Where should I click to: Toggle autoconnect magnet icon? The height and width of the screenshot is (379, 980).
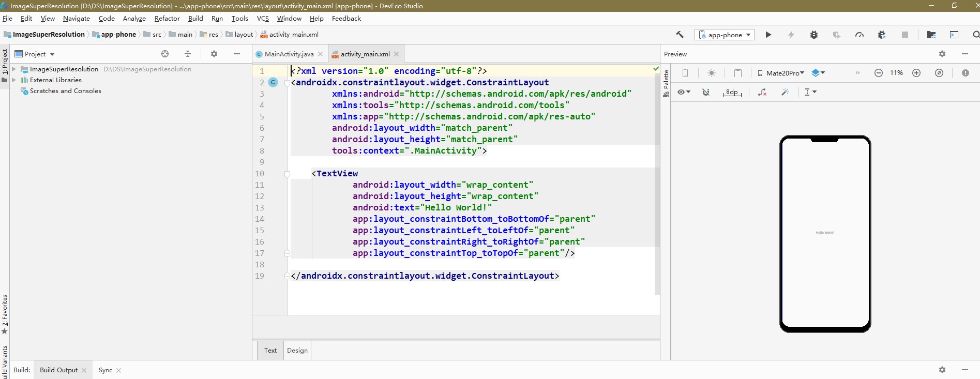click(x=706, y=92)
